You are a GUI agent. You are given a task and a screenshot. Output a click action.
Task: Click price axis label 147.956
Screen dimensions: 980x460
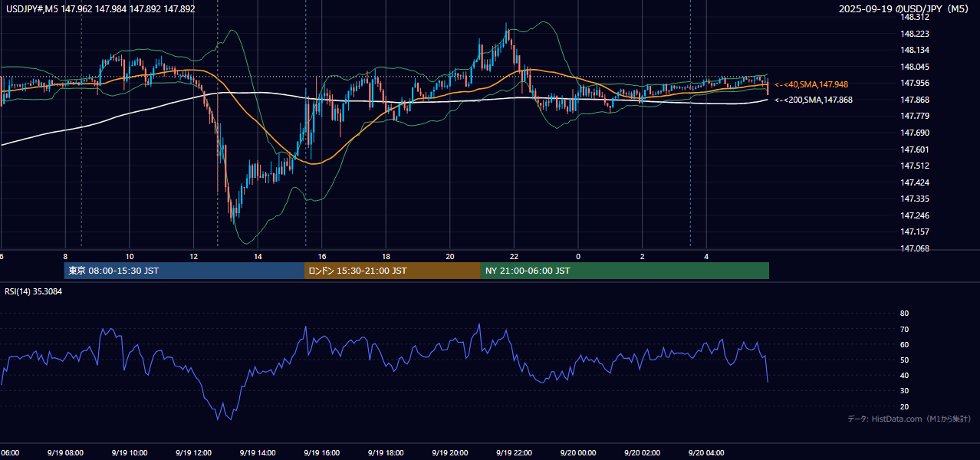coord(914,83)
